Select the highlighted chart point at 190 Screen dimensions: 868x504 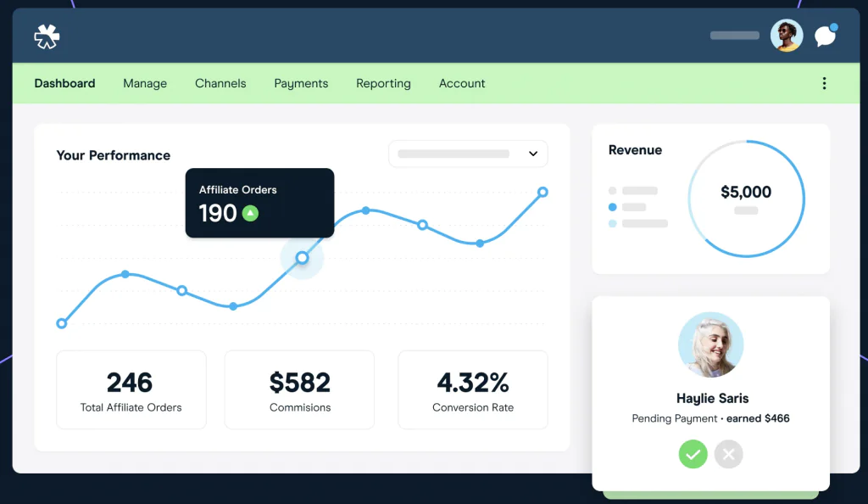(x=302, y=258)
